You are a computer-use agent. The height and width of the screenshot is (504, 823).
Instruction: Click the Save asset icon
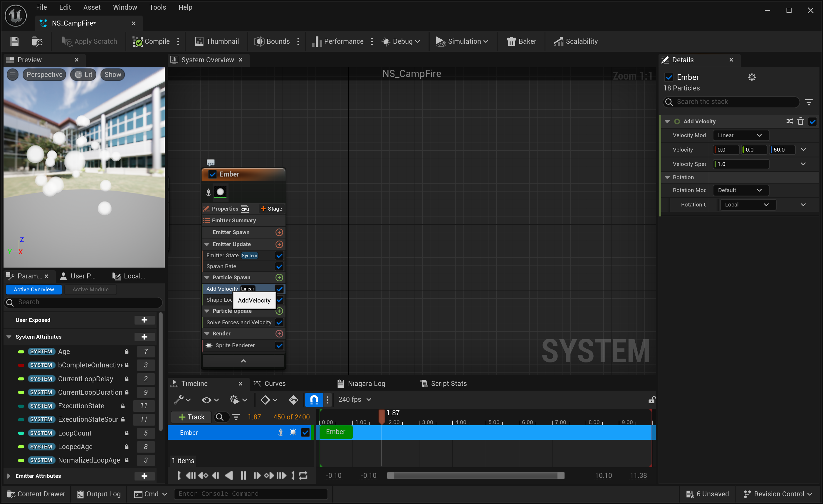click(x=14, y=41)
